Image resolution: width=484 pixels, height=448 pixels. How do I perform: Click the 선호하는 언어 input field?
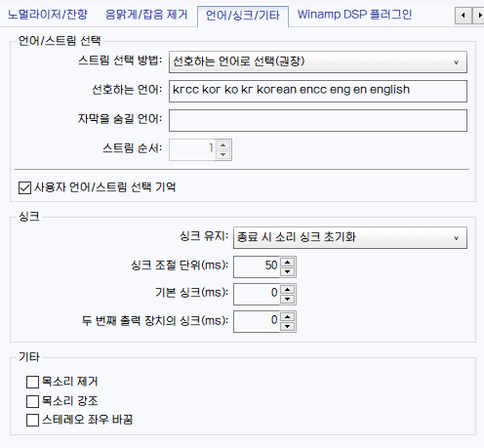[318, 91]
